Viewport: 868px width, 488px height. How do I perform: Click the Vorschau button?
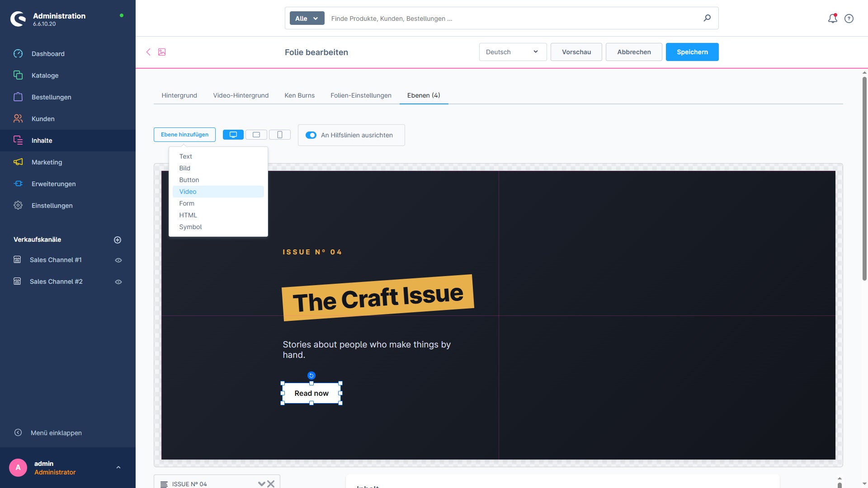point(576,52)
